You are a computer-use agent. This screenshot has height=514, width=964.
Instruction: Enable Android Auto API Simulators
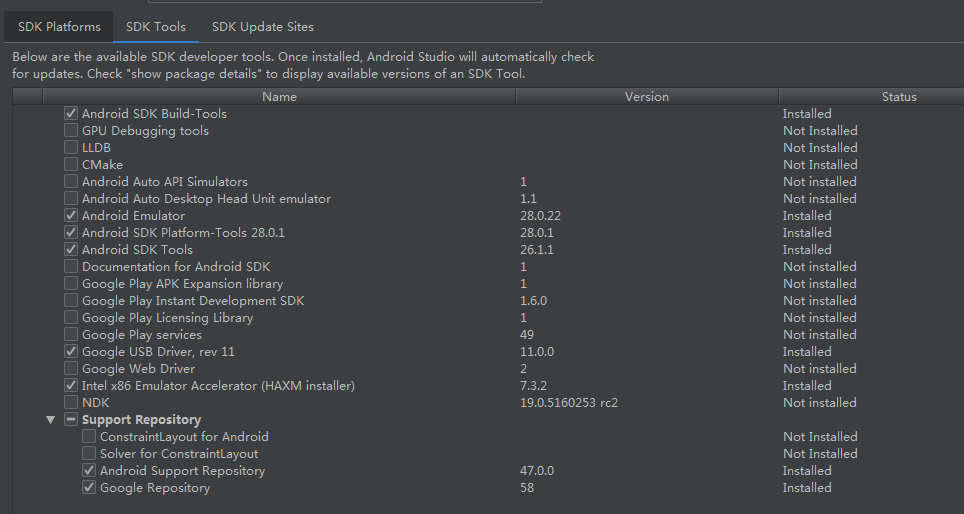tap(71, 182)
